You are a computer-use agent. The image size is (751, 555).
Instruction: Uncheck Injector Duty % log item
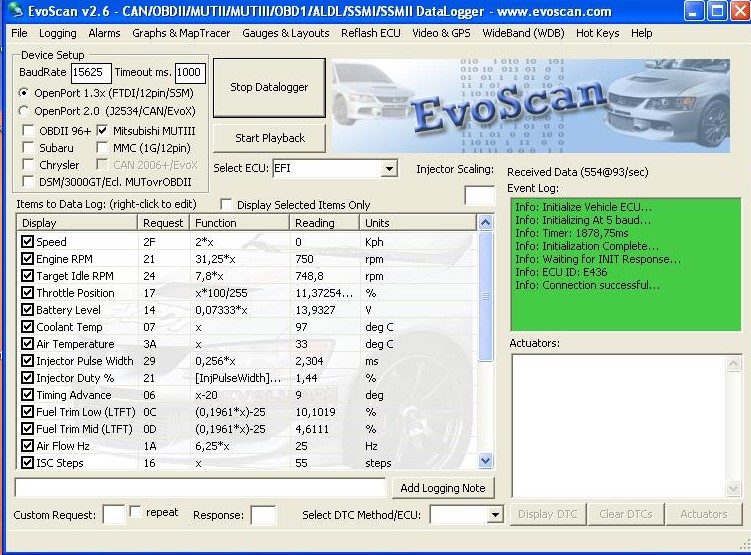click(x=27, y=377)
